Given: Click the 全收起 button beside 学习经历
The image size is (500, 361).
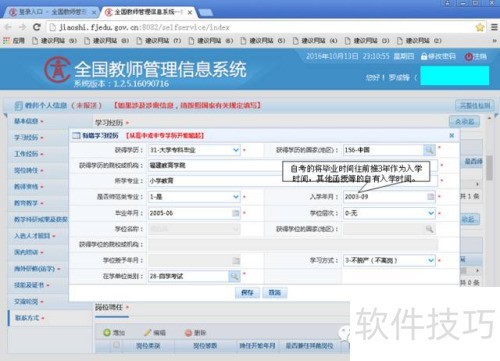Looking at the screenshot, I should (x=464, y=121).
